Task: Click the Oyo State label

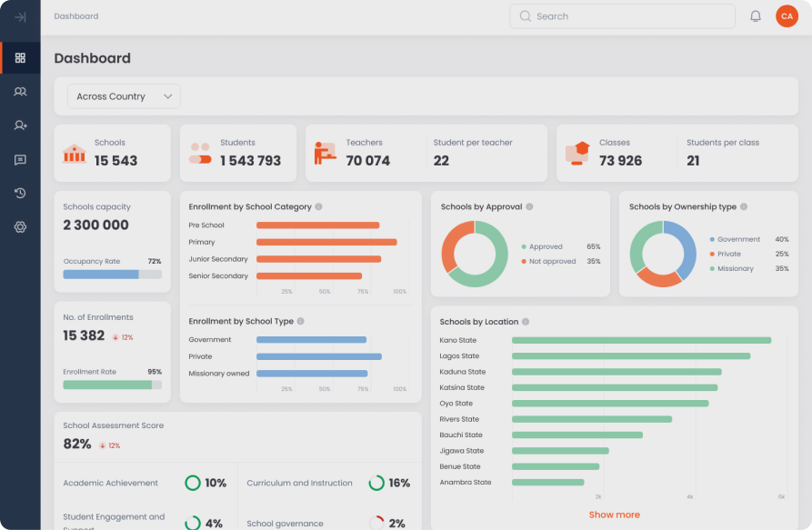Action: (456, 404)
